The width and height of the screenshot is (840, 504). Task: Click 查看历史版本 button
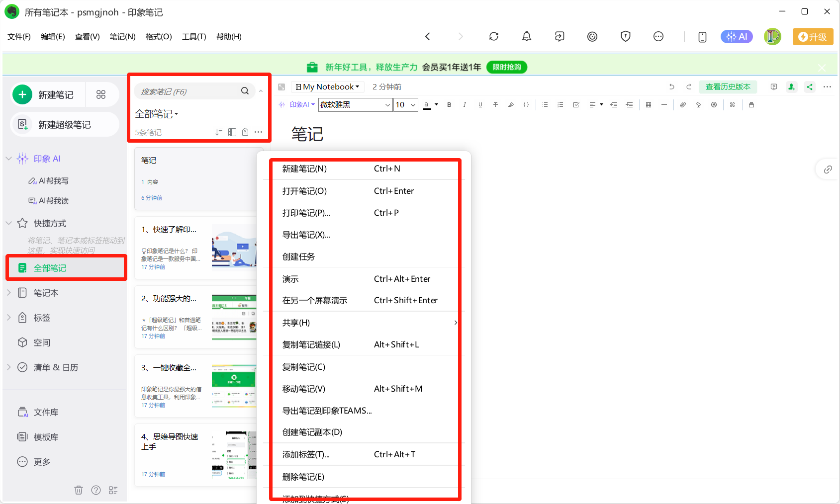(x=728, y=87)
